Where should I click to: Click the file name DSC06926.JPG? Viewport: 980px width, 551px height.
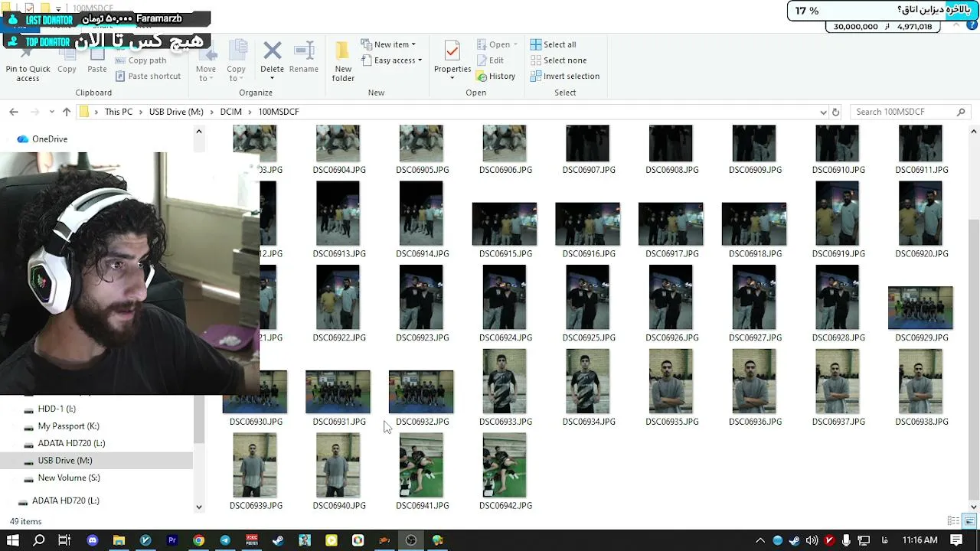coord(672,337)
